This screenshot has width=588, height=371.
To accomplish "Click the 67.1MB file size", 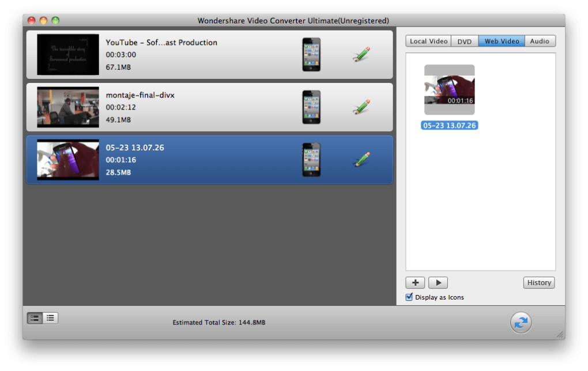I will pyautogui.click(x=118, y=67).
